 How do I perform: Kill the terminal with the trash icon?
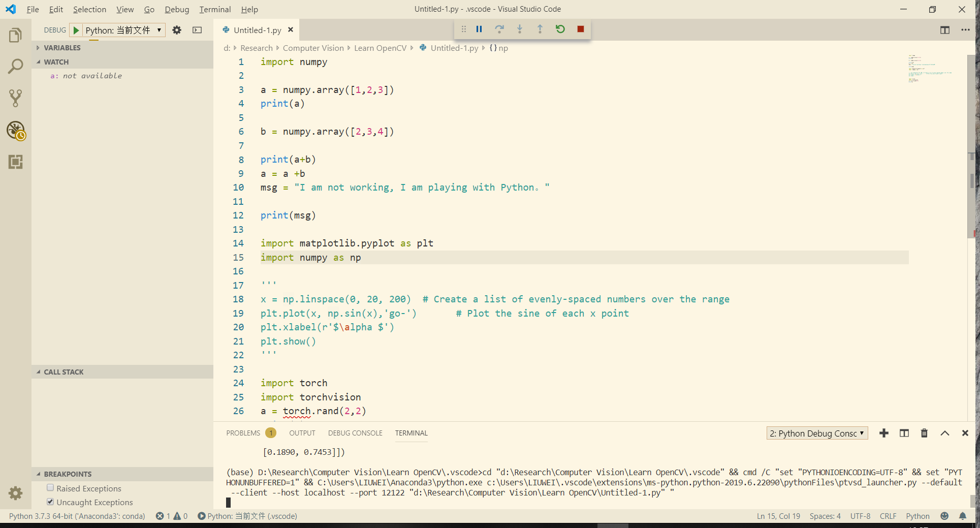point(924,433)
